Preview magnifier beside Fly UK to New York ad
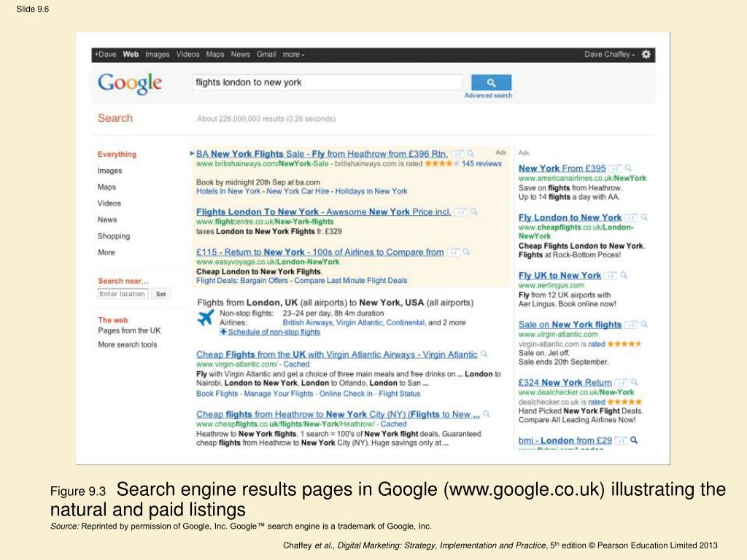 point(623,275)
